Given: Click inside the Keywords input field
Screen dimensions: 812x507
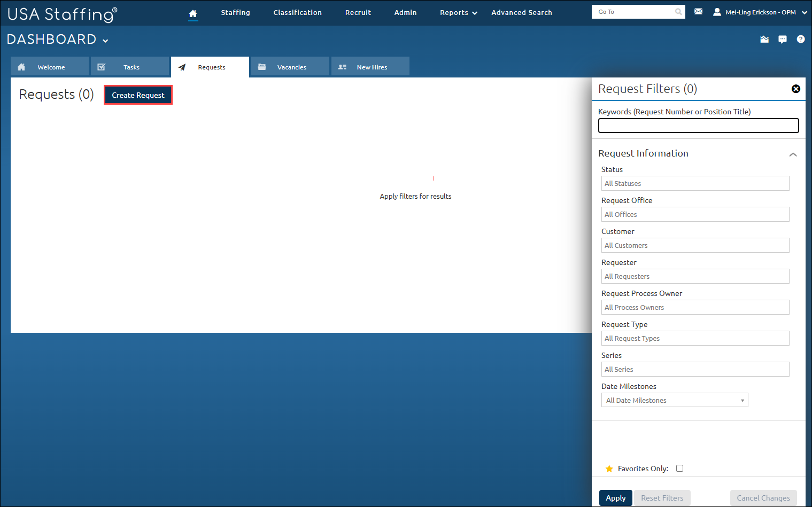Looking at the screenshot, I should point(698,125).
